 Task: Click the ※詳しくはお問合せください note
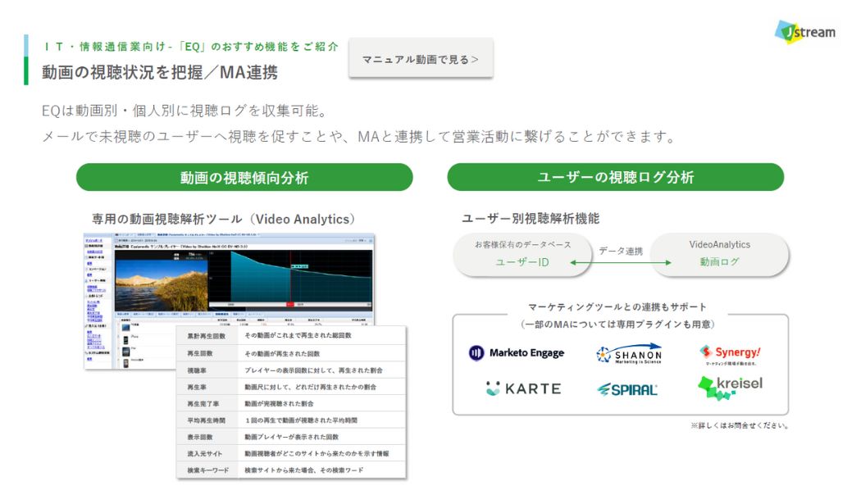tap(739, 425)
